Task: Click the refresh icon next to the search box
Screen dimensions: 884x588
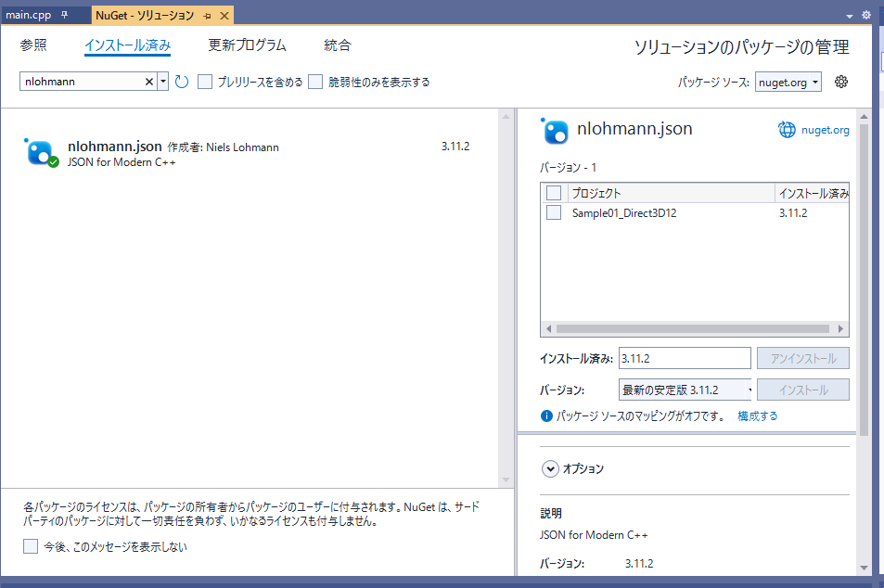Action: point(182,82)
